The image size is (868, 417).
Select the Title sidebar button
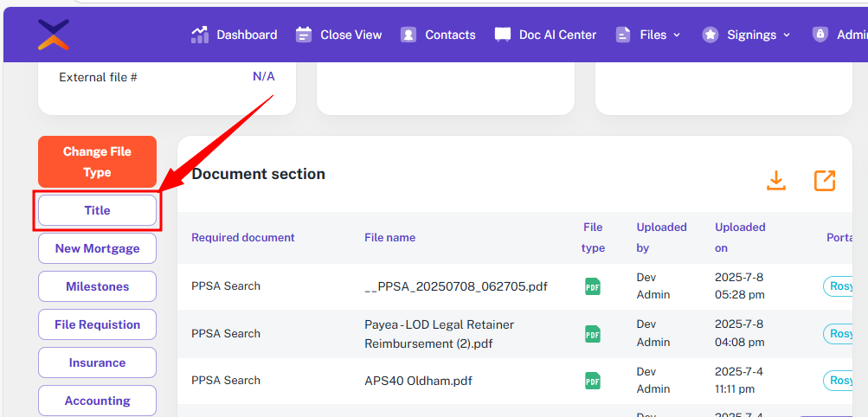[97, 210]
